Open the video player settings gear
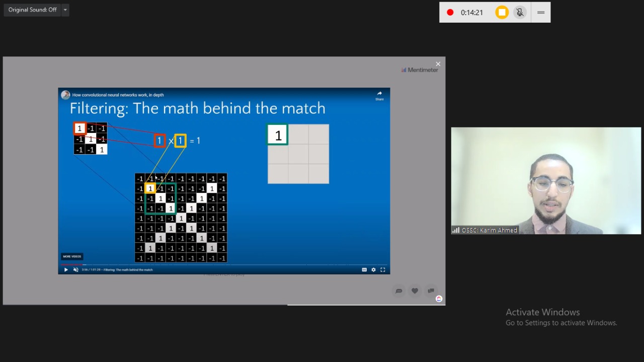The height and width of the screenshot is (362, 644). [373, 270]
